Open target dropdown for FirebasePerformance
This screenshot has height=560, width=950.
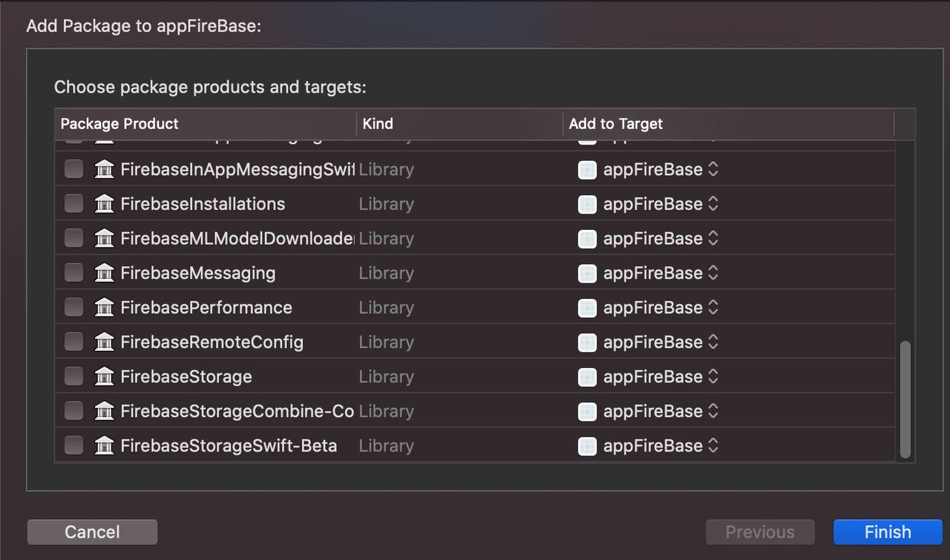(648, 308)
